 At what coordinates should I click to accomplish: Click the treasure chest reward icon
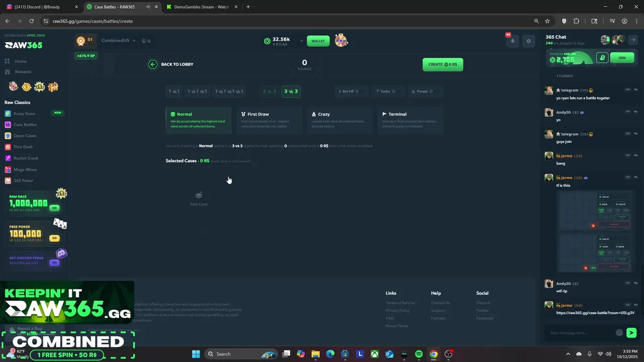(x=53, y=87)
